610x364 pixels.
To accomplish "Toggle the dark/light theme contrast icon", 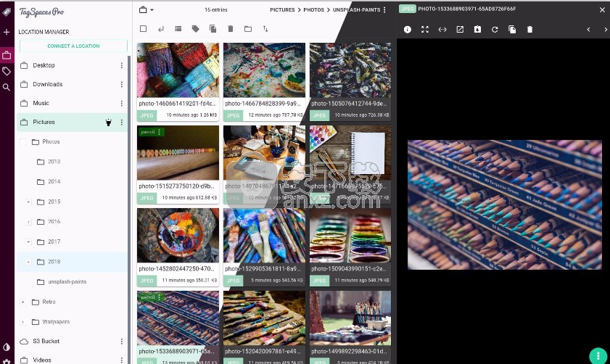I will pos(7,347).
